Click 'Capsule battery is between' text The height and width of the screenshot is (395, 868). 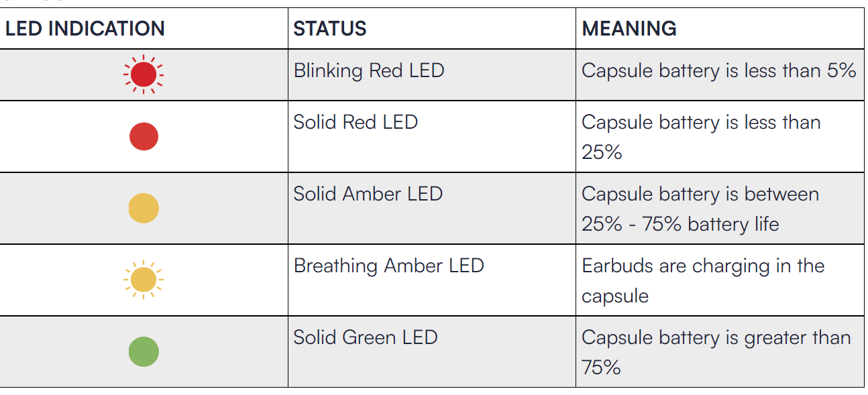[x=700, y=194]
